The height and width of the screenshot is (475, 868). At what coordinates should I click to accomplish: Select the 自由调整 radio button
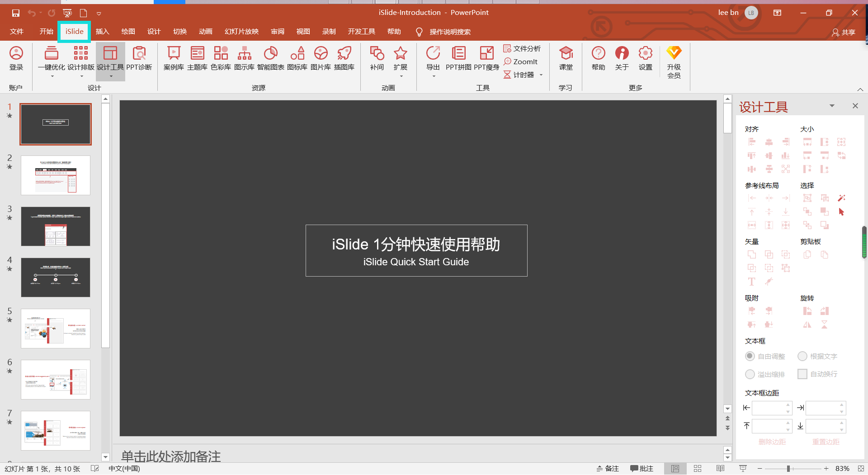750,356
